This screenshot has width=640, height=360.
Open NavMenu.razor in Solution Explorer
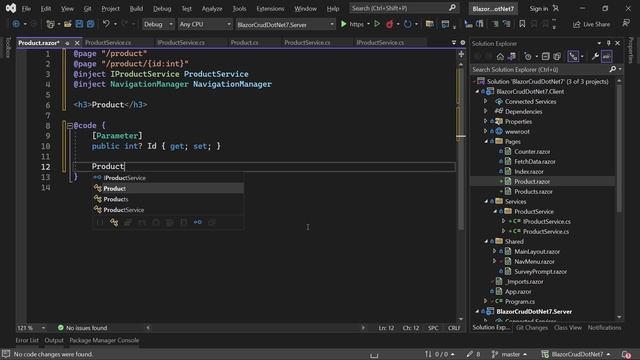point(534,262)
